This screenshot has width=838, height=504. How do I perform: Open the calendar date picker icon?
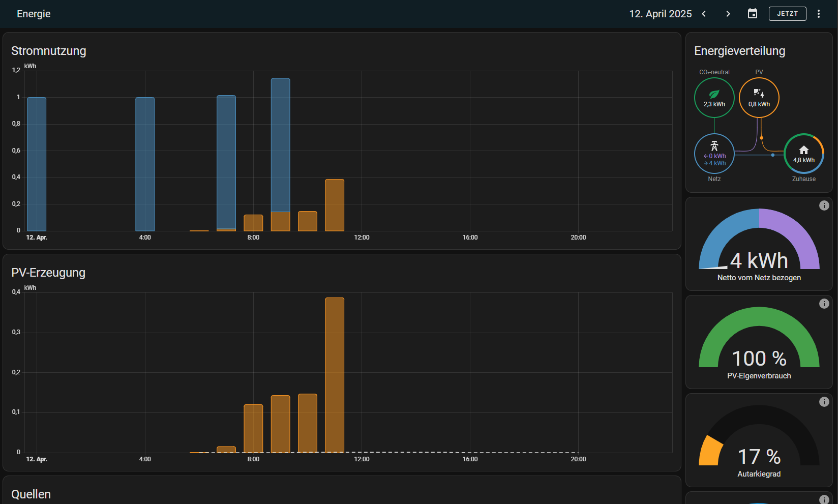[753, 14]
